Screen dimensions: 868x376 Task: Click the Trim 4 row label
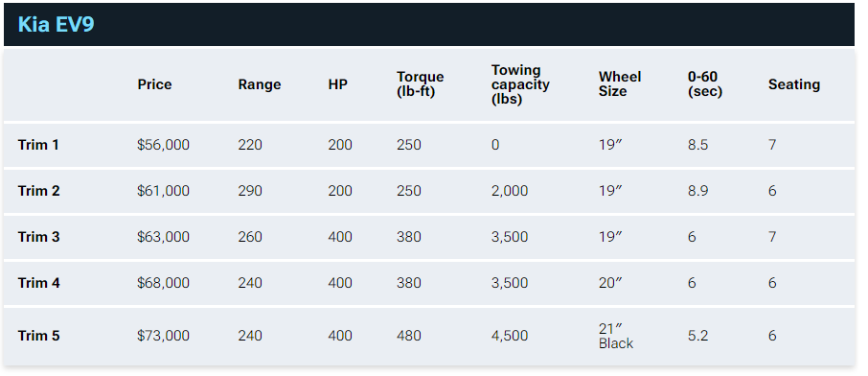click(x=38, y=283)
